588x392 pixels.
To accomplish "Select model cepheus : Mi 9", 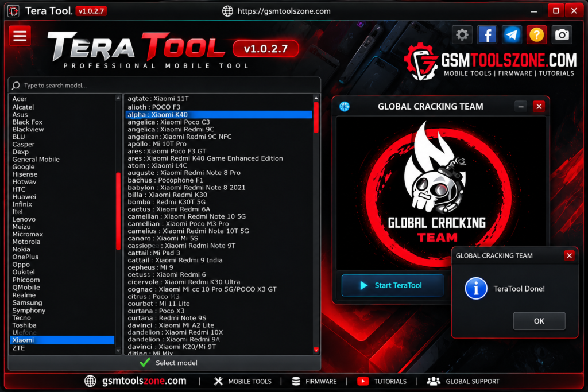I will (219, 267).
